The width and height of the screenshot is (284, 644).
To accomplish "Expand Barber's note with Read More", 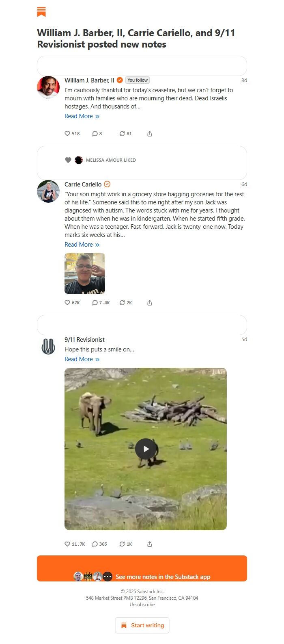I will [82, 116].
